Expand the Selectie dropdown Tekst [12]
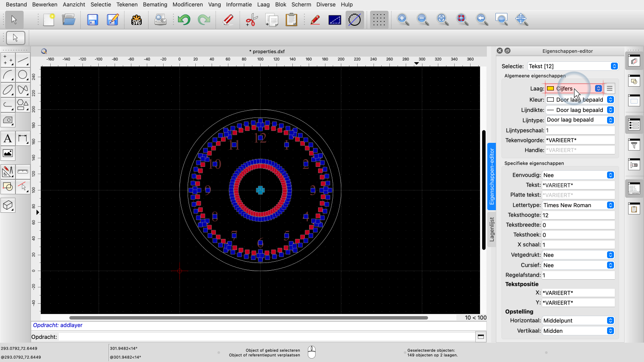The width and height of the screenshot is (644, 362). coord(573,66)
